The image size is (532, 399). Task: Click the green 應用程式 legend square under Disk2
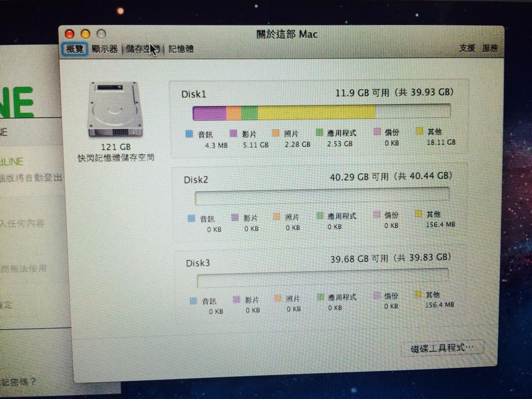[320, 216]
